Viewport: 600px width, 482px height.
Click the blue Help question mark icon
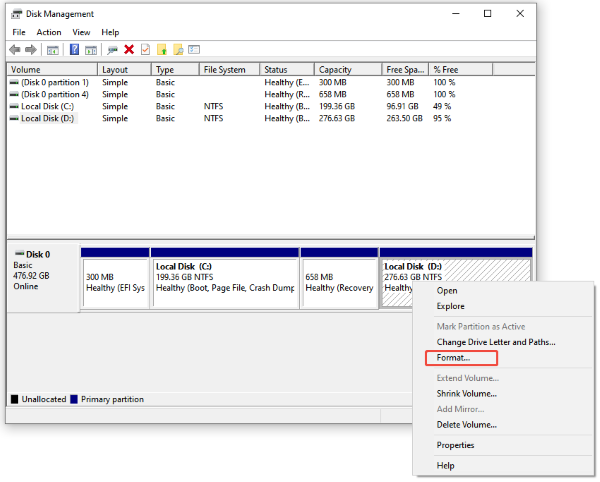(74, 49)
